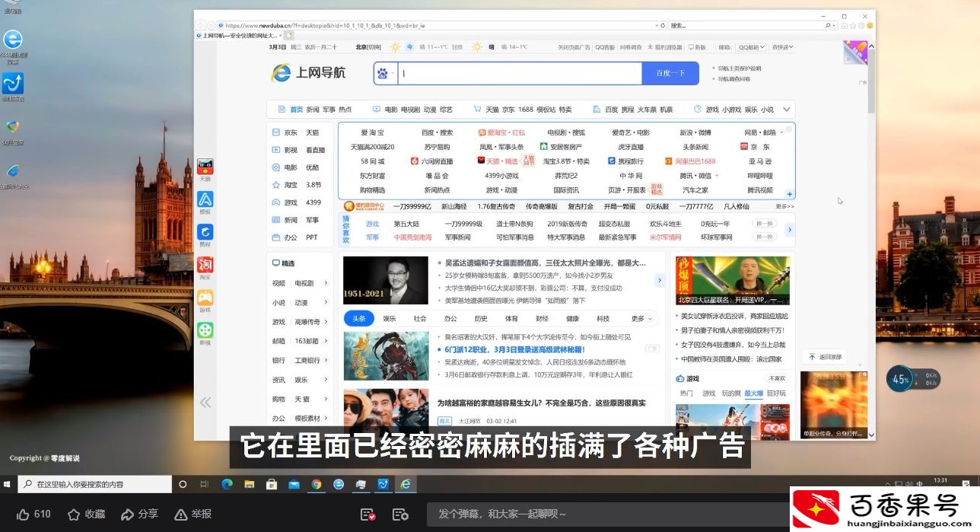Open the 模板 sidebar shortcut icon
Screen dimensions: 980x532
(205, 199)
